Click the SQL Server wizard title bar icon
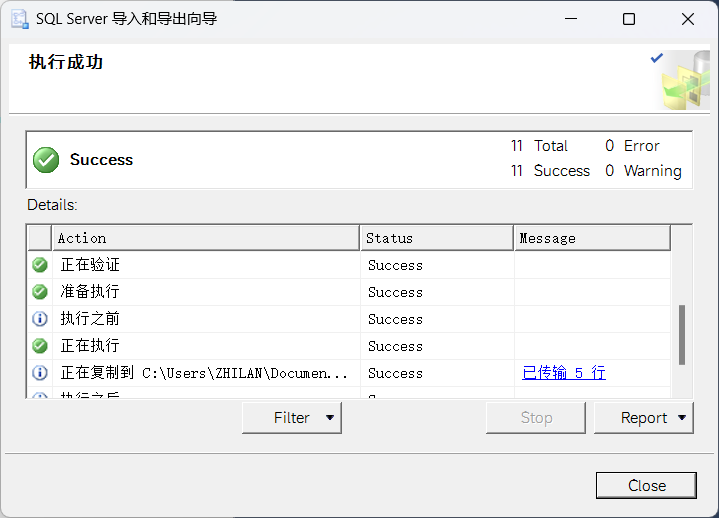The height and width of the screenshot is (518, 719). (20, 19)
